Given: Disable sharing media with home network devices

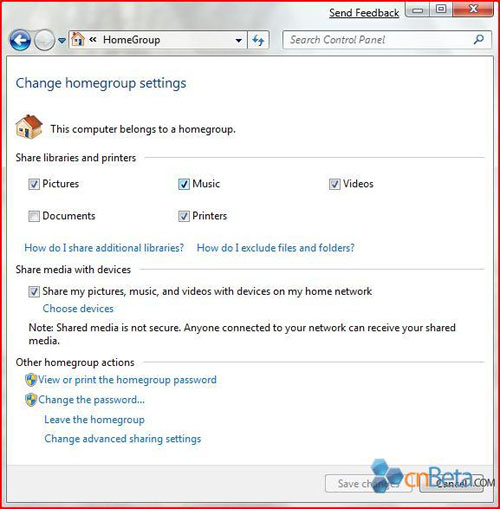Looking at the screenshot, I should 34,292.
